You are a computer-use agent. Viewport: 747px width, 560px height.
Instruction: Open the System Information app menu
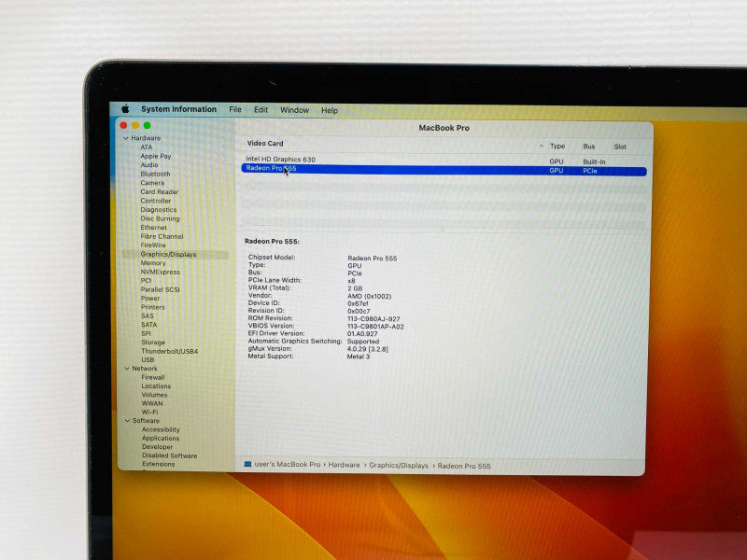178,109
